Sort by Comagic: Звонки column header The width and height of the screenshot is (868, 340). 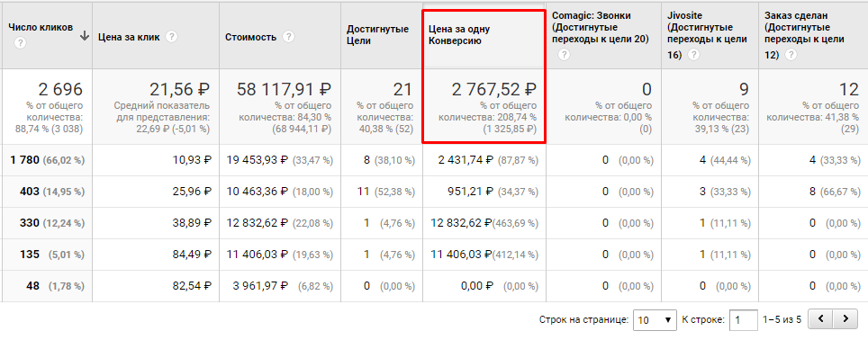coord(600,27)
